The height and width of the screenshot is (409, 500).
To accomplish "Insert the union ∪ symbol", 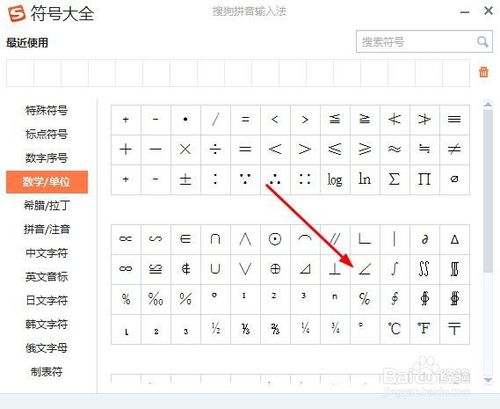I will [x=215, y=269].
